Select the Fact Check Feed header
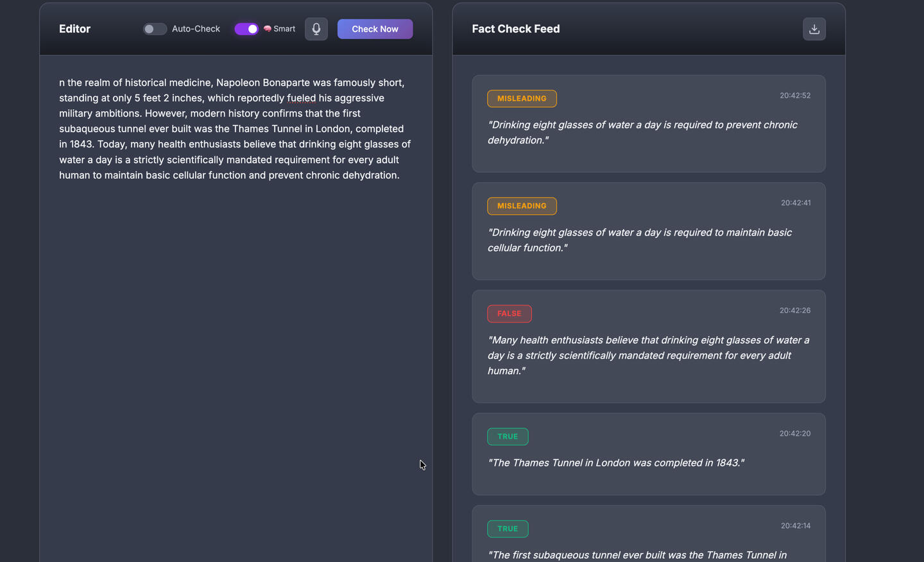The height and width of the screenshot is (562, 924). click(515, 28)
